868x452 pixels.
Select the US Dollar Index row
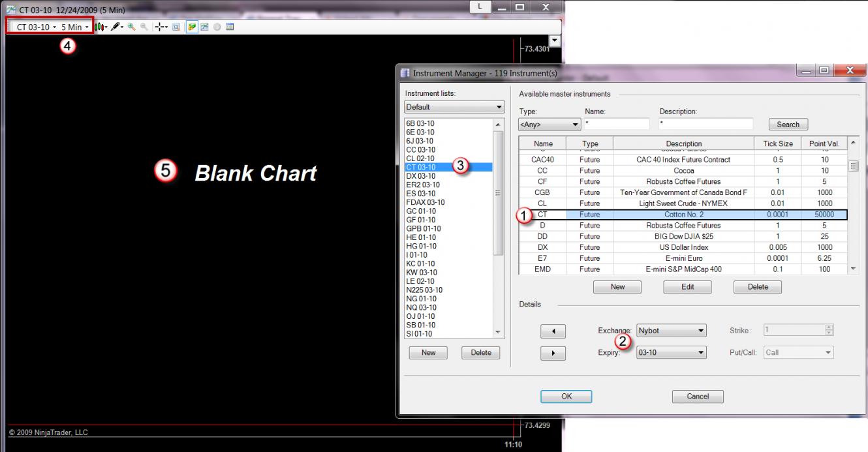tap(683, 247)
